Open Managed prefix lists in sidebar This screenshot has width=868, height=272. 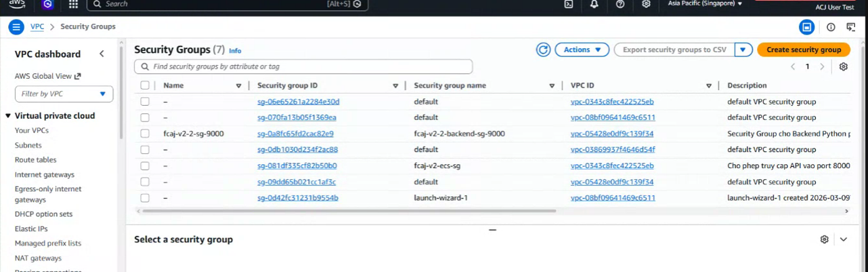48,243
